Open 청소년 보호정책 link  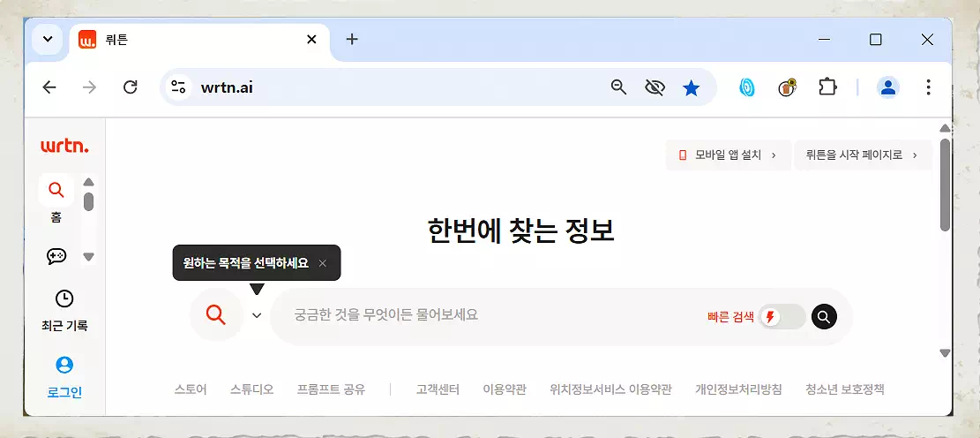tap(845, 389)
